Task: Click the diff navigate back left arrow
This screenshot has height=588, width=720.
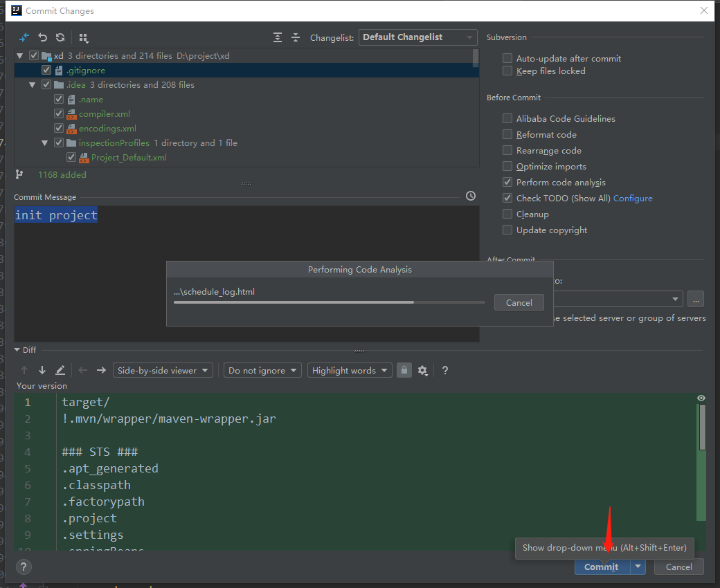Action: coord(82,370)
